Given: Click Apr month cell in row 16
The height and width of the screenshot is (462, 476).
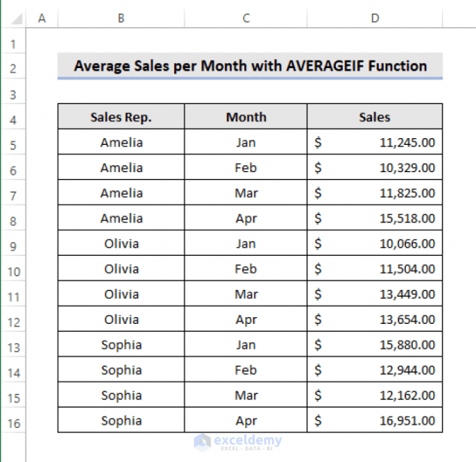Looking at the screenshot, I should tap(246, 420).
